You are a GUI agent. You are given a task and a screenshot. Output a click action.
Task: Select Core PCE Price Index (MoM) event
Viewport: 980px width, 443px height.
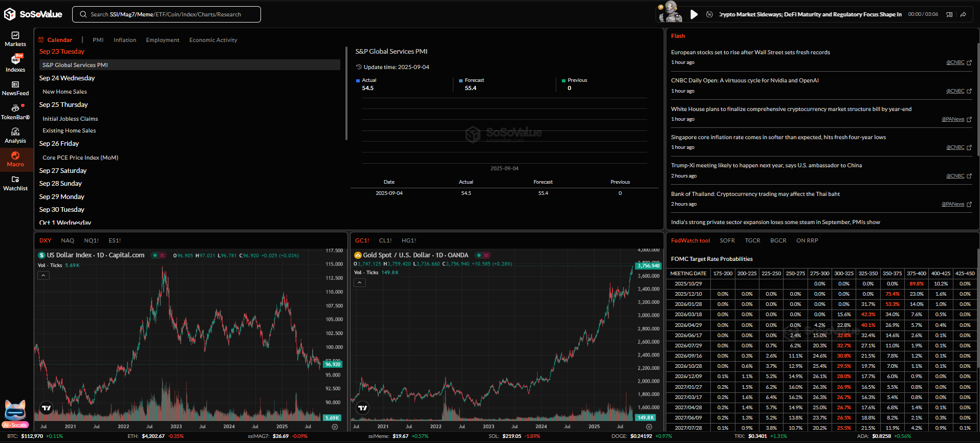(x=80, y=158)
